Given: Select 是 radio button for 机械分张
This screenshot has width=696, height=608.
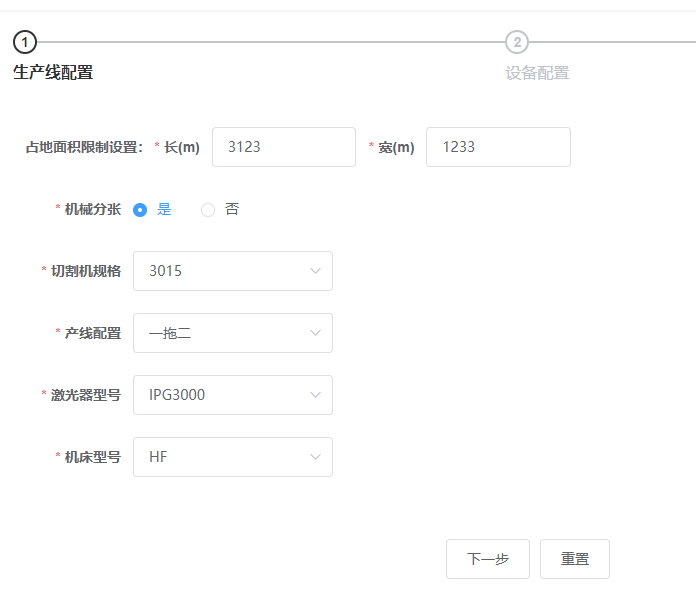Looking at the screenshot, I should point(140,209).
